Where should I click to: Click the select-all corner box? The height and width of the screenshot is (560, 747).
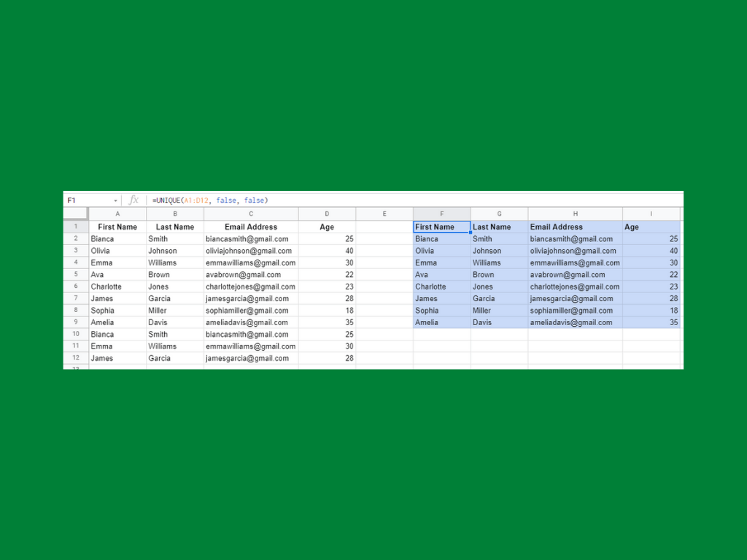pos(75,214)
